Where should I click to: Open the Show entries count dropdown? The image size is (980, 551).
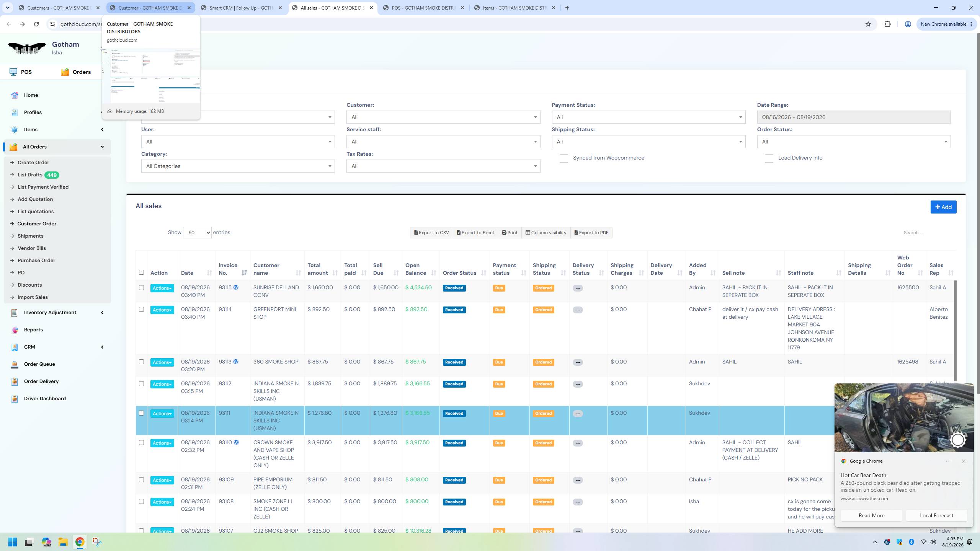pos(197,233)
